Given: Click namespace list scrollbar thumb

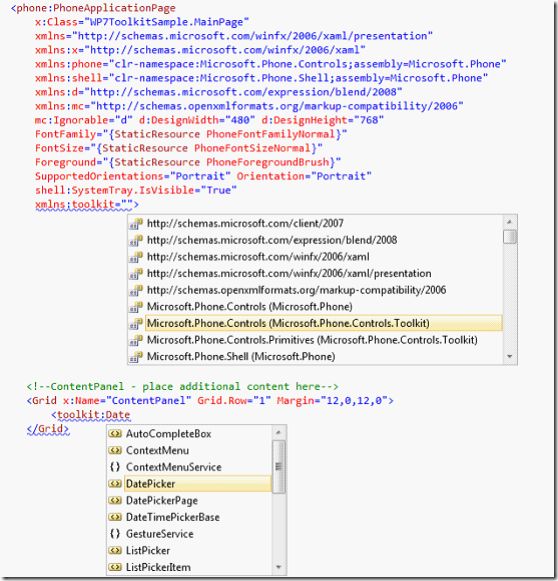Looking at the screenshot, I should [509, 237].
